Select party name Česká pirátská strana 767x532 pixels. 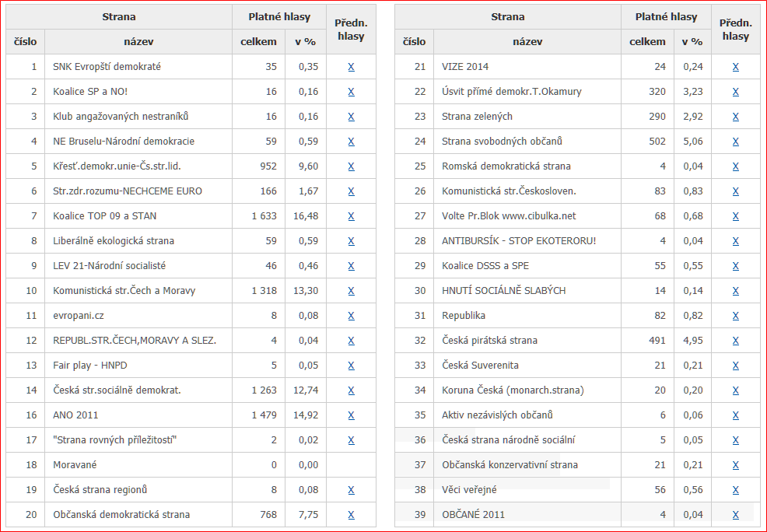tap(489, 341)
